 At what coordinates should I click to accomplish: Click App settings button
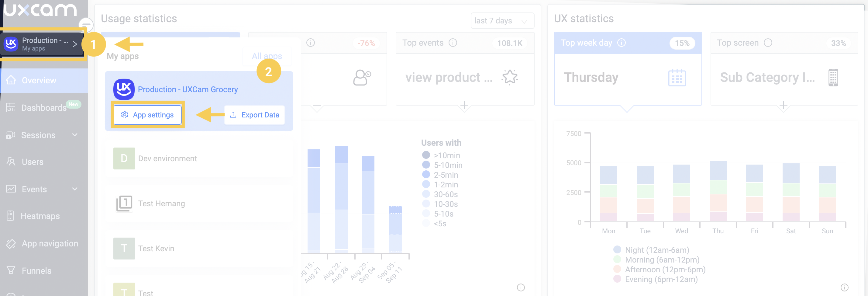coord(148,115)
